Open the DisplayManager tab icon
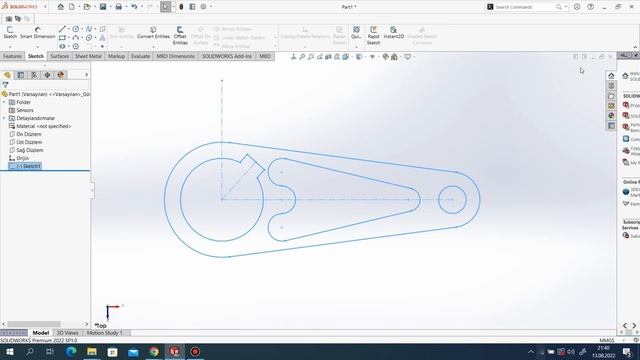The width and height of the screenshot is (640, 360). click(x=61, y=75)
